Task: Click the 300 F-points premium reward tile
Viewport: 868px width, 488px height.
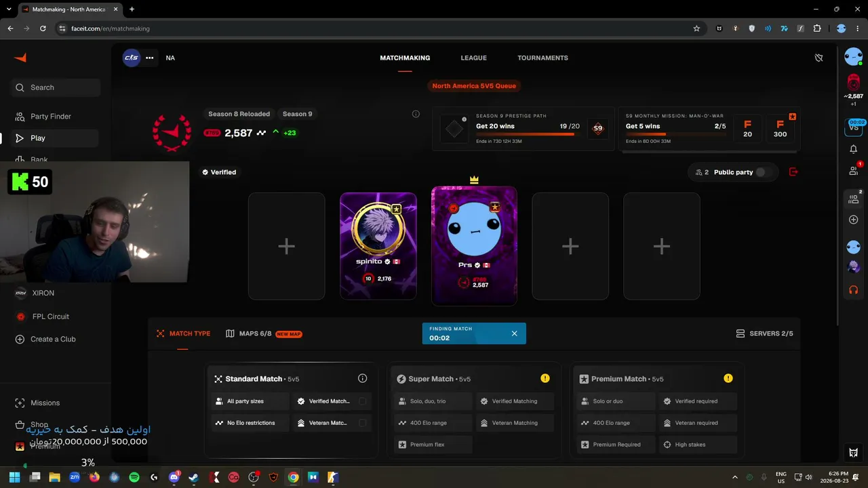Action: click(x=780, y=129)
